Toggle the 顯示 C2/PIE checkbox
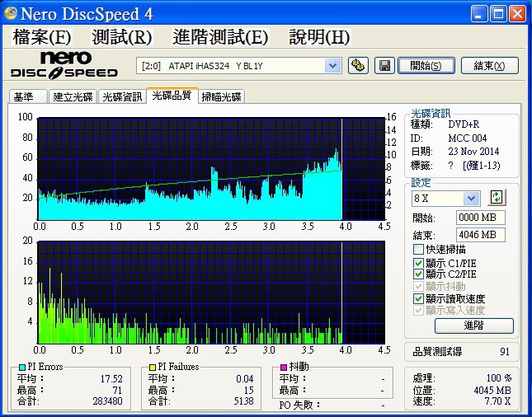Screen dimensions: 532x417 418,274
